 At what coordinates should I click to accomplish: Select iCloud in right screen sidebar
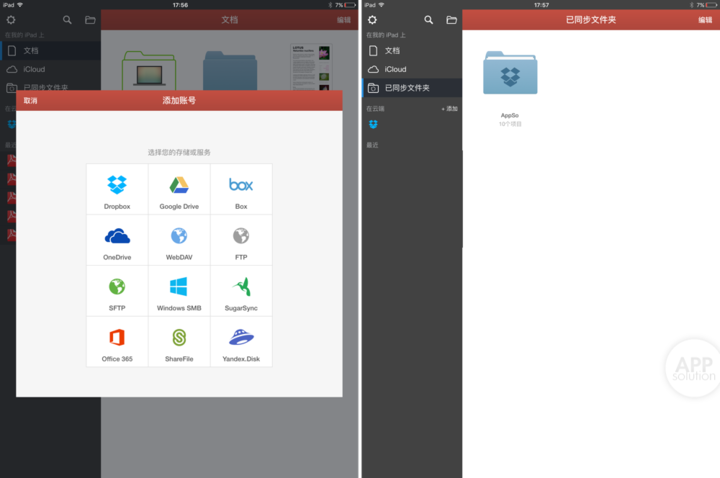pos(412,69)
